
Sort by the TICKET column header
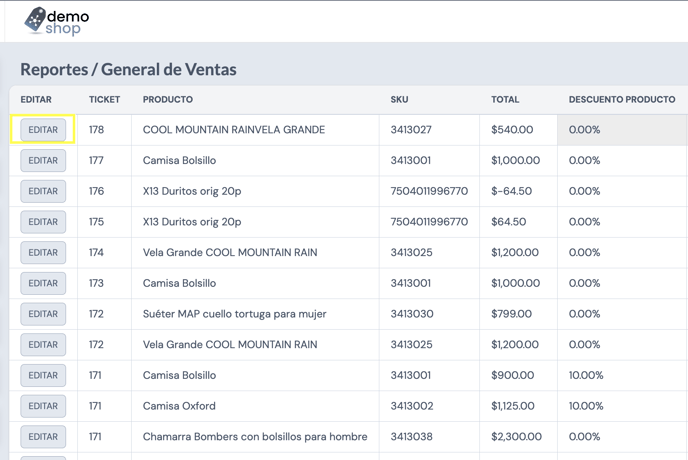point(104,100)
